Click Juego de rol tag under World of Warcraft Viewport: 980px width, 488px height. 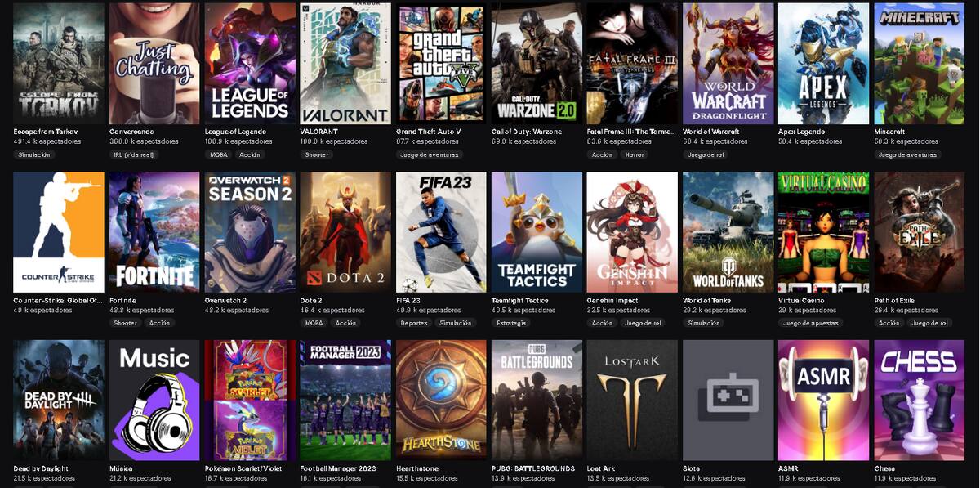[x=707, y=154]
